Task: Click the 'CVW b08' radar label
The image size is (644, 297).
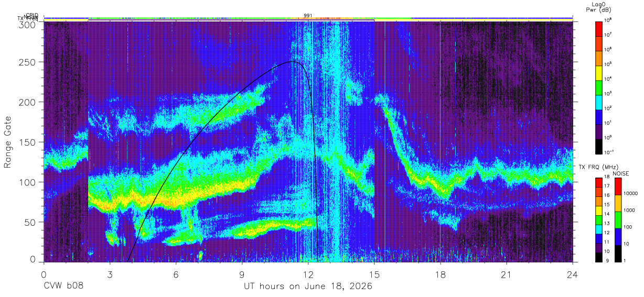Action: 63,287
